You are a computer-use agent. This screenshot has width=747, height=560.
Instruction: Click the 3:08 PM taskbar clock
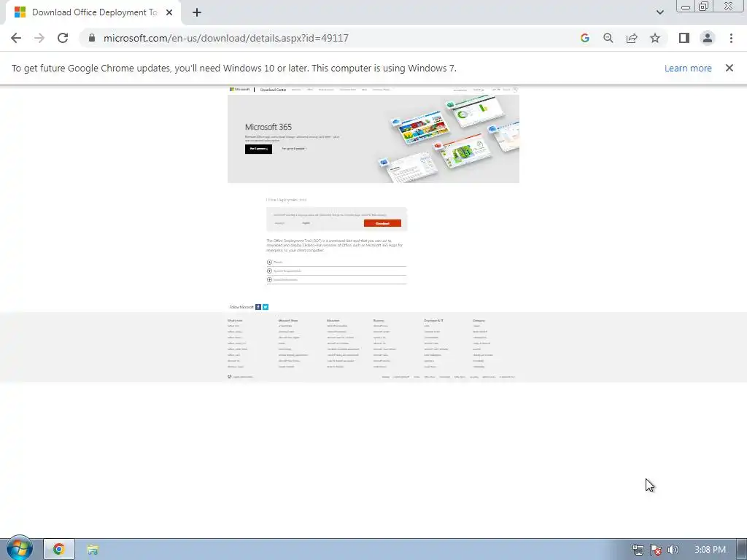tap(710, 550)
